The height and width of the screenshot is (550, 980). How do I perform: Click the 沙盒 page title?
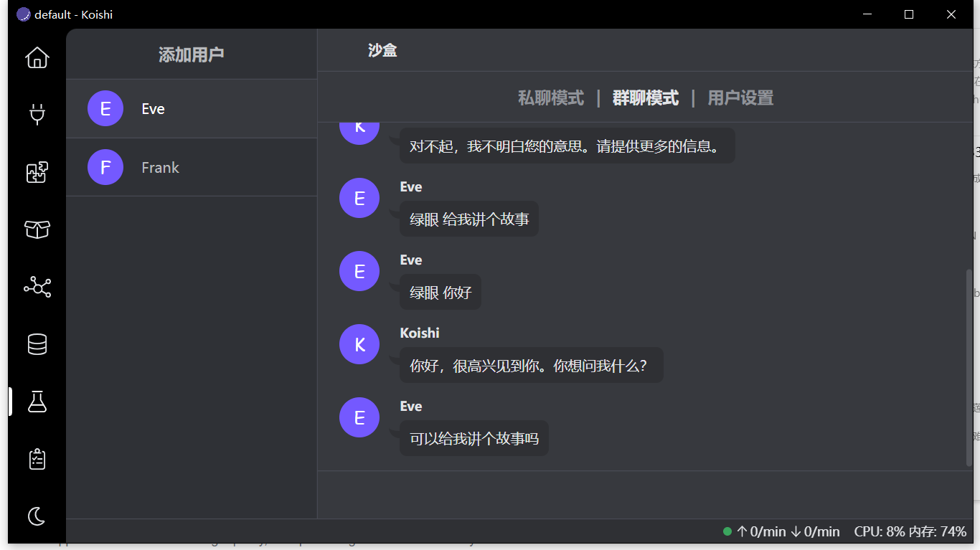(382, 50)
